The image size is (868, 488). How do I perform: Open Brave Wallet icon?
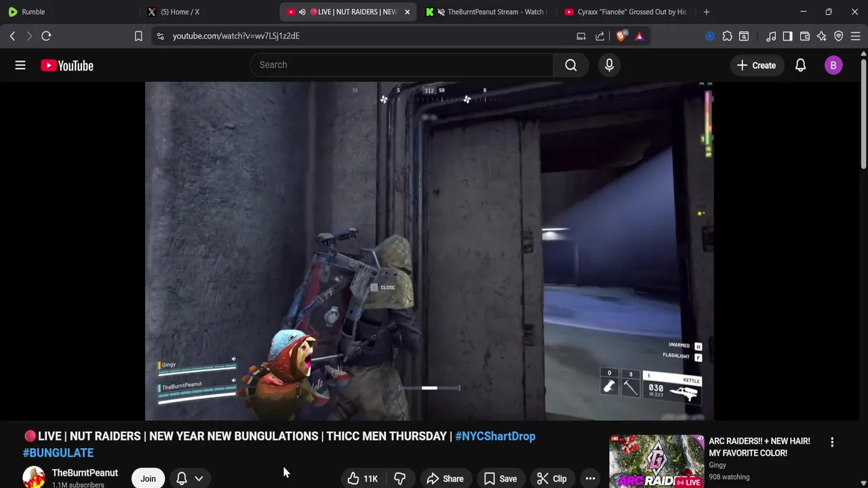pos(805,36)
